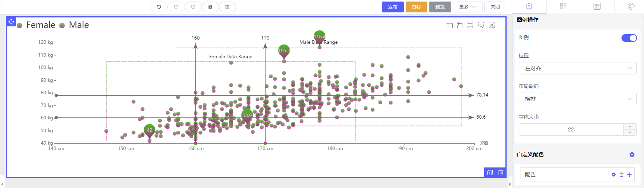The width and height of the screenshot is (644, 188).
Task: Click the blue 发布 publish button
Action: [x=393, y=7]
